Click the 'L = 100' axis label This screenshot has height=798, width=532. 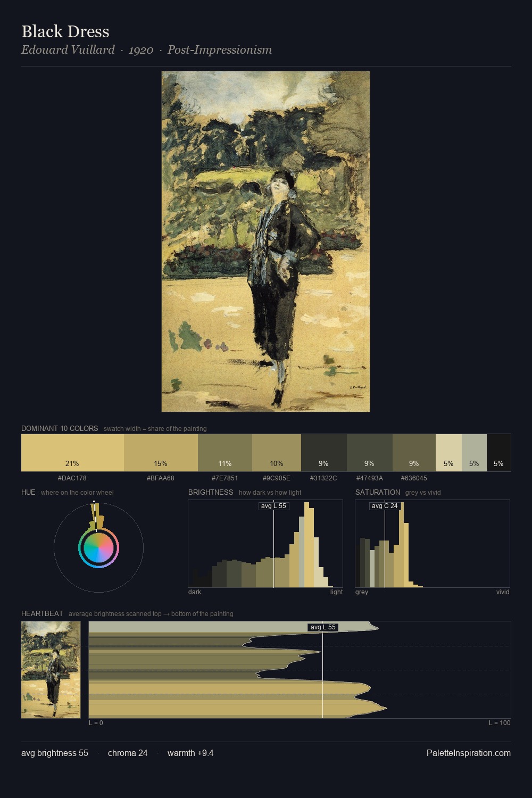coord(500,723)
